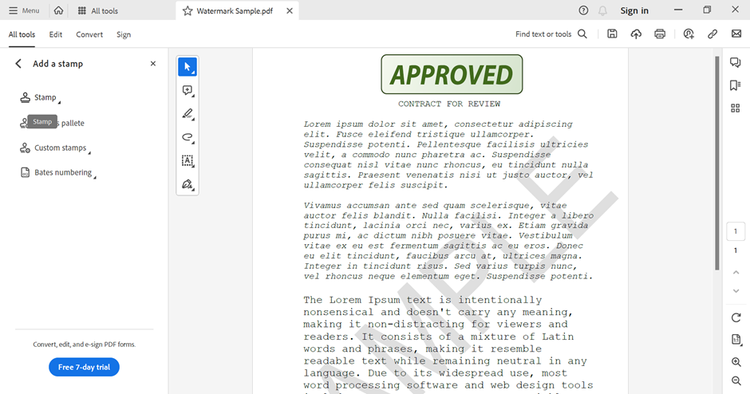Open the Convert tab
750x394 pixels.
coord(89,34)
